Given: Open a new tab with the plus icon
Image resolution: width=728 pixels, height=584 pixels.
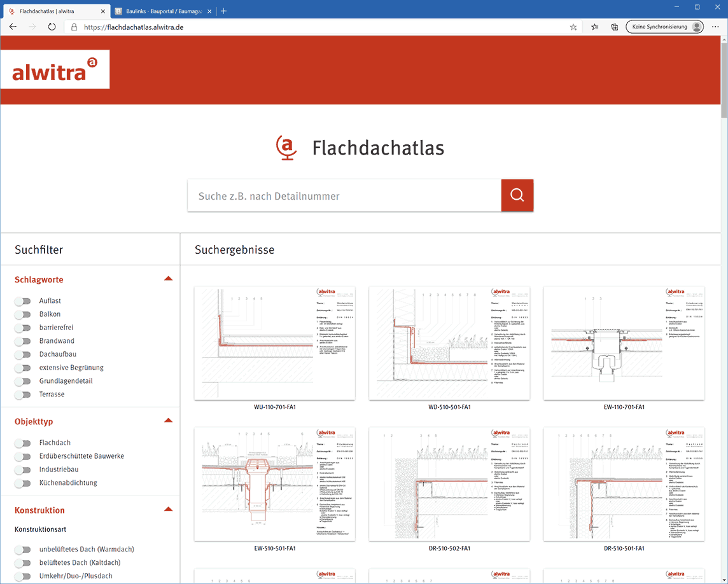Looking at the screenshot, I should pos(224,11).
